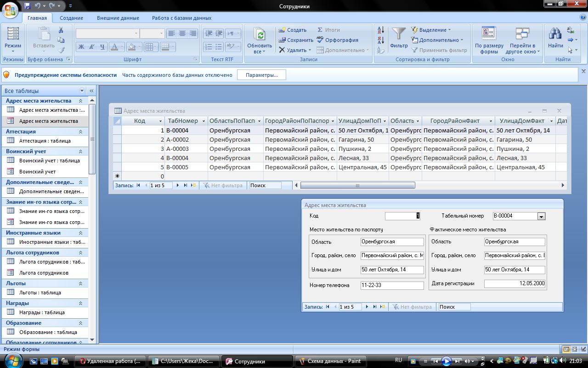Collapse the Аттестация group
The image size is (588, 368).
coord(80,132)
